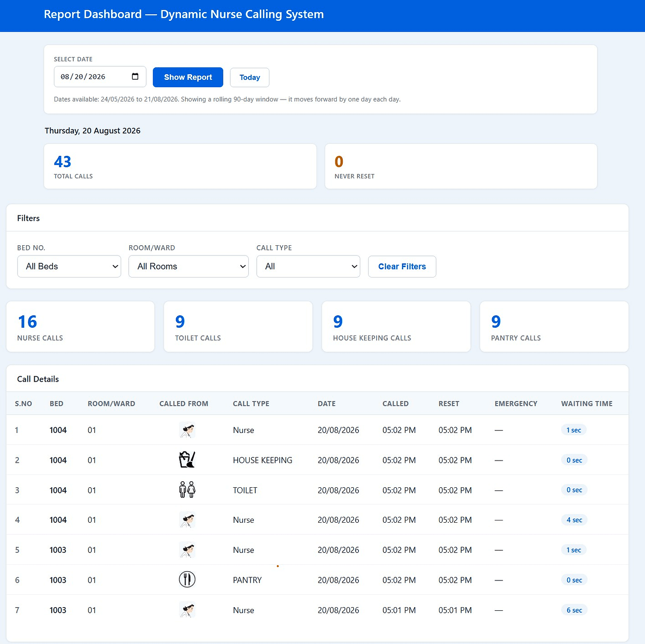
Task: Click the Emergency column header
Action: 516,404
